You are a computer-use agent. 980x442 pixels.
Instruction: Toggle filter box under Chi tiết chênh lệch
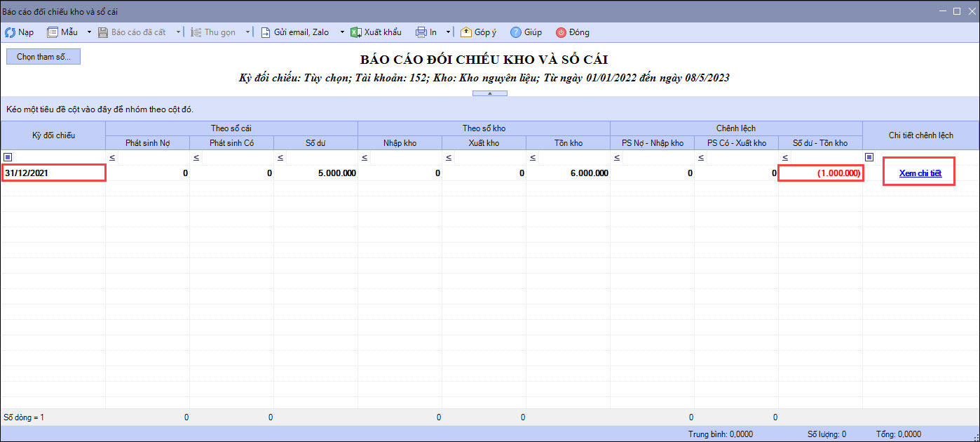point(869,157)
